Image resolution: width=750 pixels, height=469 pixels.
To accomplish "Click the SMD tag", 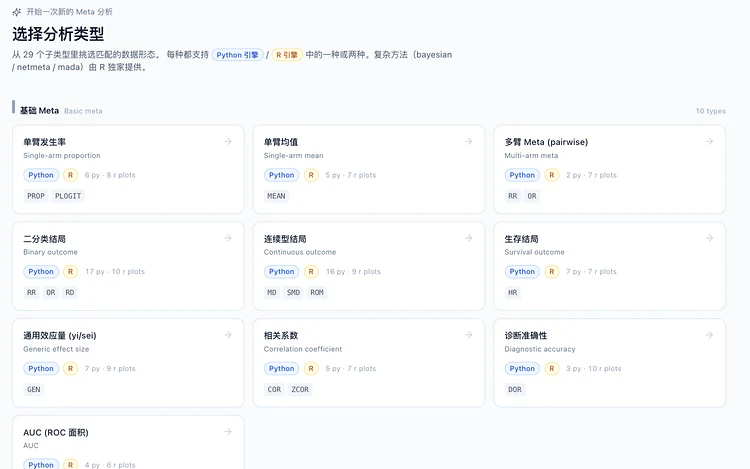I will [293, 293].
